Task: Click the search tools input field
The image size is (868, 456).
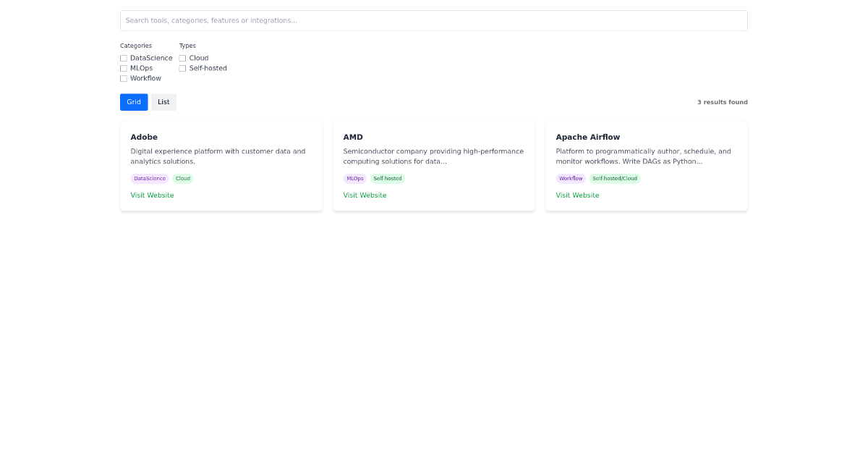Action: (x=434, y=20)
